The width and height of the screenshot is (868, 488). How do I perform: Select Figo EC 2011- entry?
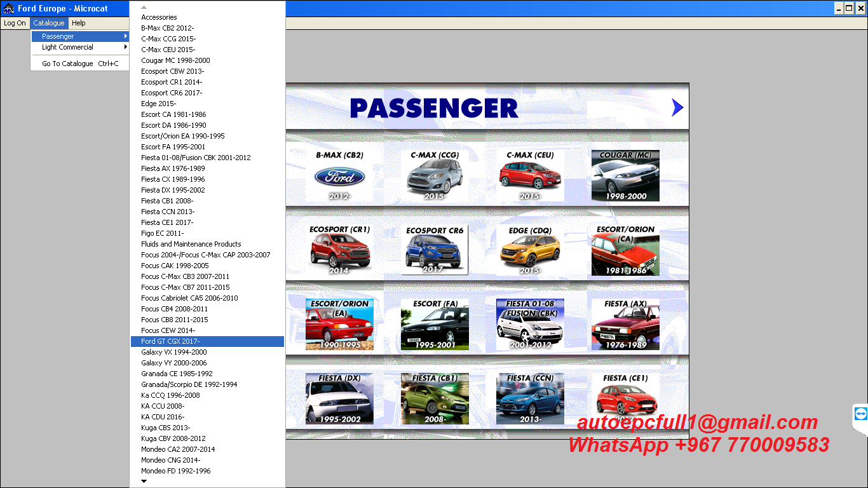(207, 233)
